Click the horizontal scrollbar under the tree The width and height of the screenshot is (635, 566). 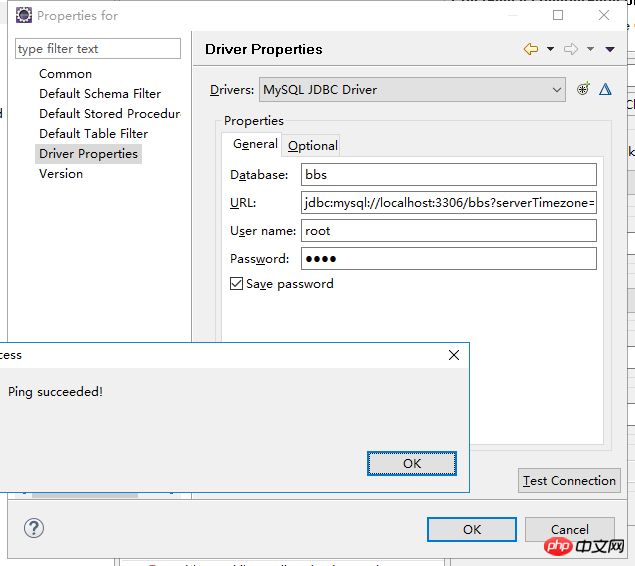(x=85, y=495)
